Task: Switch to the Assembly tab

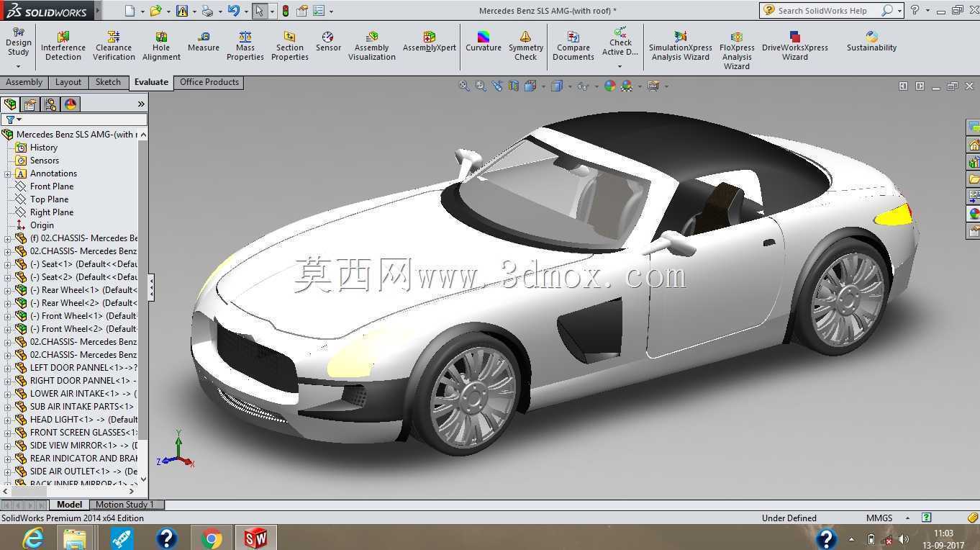Action: pyautogui.click(x=24, y=82)
